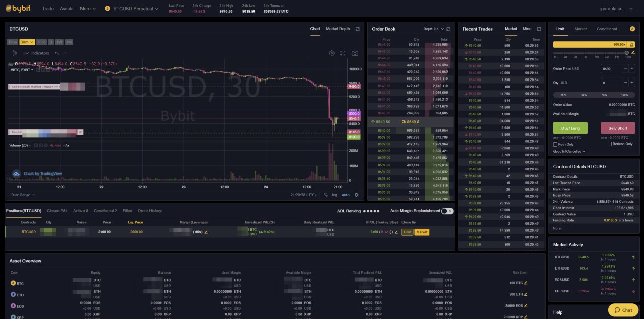Click 8545.50 price in Order Book
Image resolution: width=644 pixels, height=319 pixels.
[x=384, y=45]
